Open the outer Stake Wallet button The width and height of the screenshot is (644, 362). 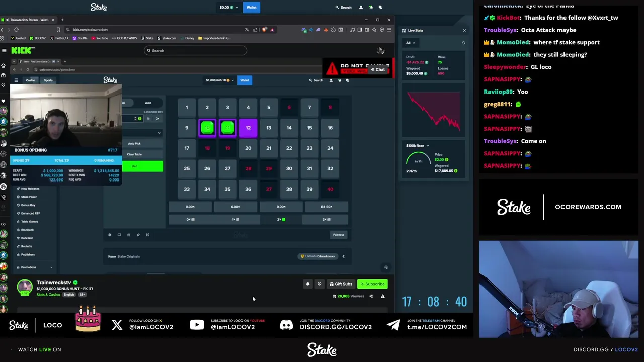(251, 7)
